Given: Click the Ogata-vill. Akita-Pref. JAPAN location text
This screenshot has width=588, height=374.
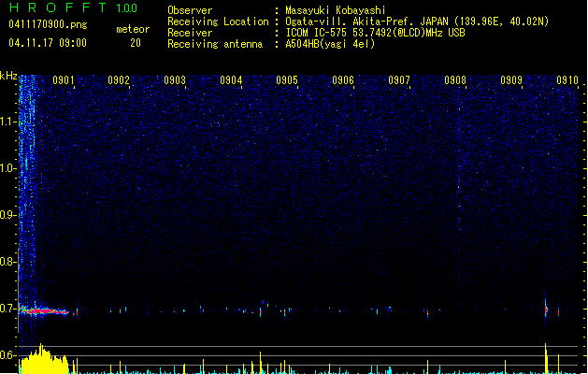Looking at the screenshot, I should [417, 22].
